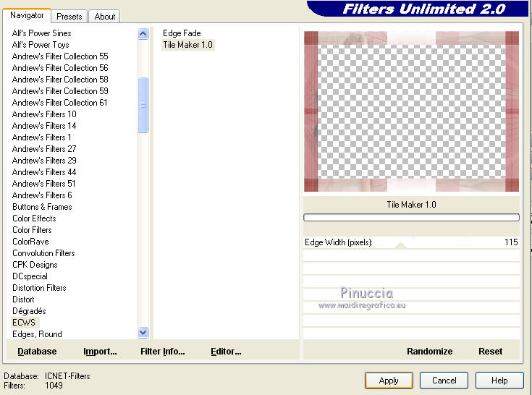
Task: Open the Andrew's Filters 29 category
Action: click(44, 161)
